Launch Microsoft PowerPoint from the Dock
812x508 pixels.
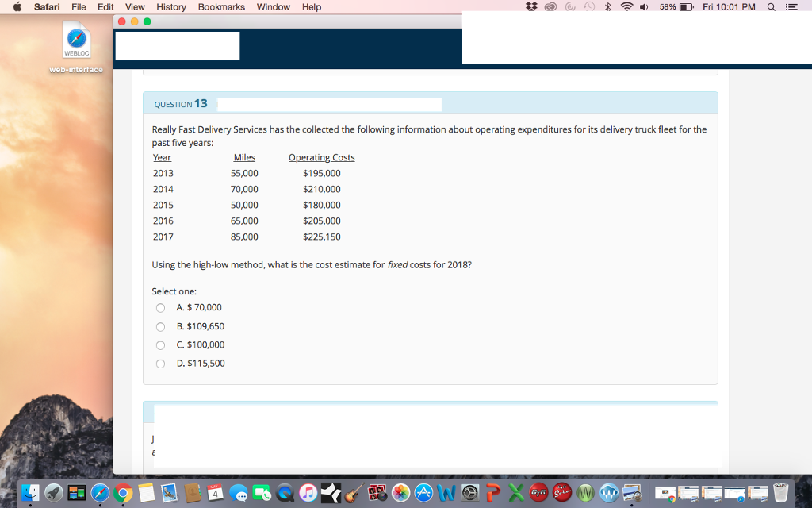click(x=491, y=493)
